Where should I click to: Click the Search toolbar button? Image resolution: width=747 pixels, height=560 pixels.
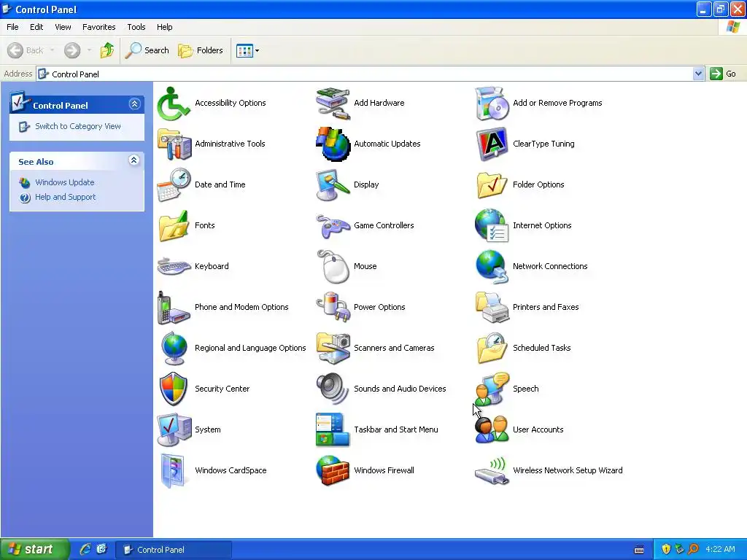click(147, 50)
